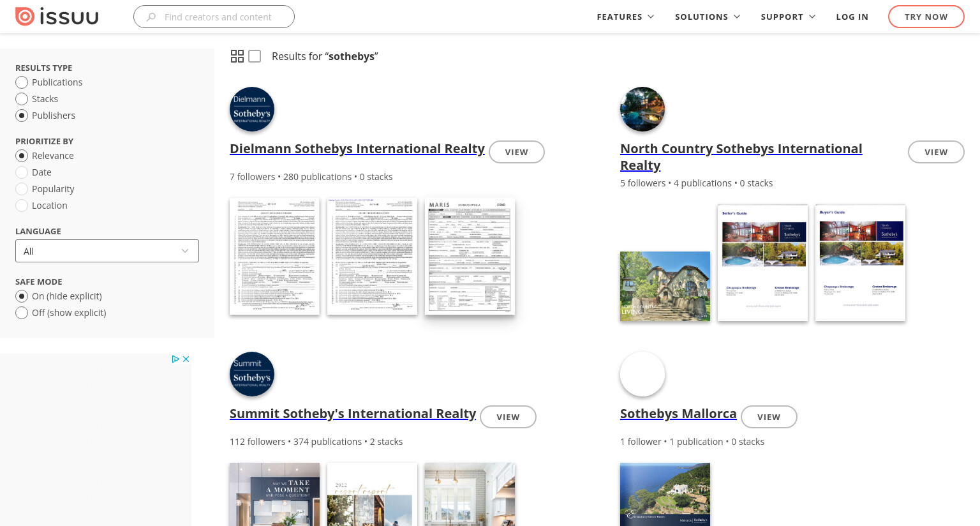View Sothebys Mallorca publisher
This screenshot has width=980, height=526.
click(x=769, y=417)
